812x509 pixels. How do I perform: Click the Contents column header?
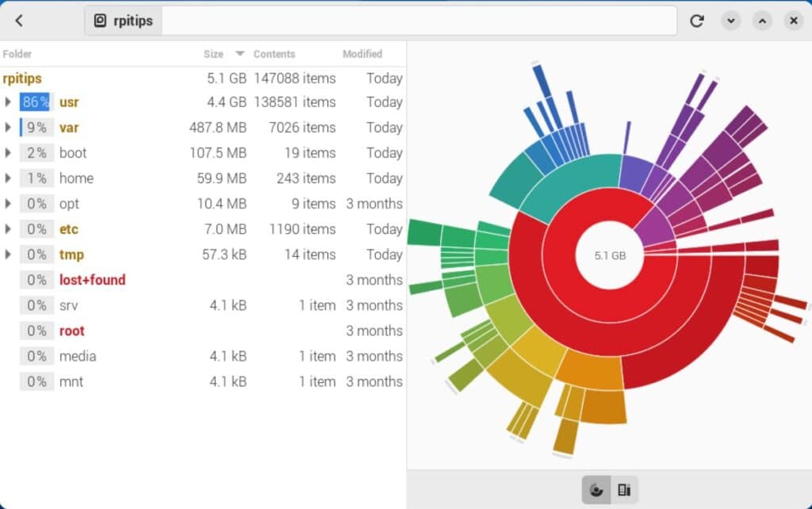(x=274, y=54)
